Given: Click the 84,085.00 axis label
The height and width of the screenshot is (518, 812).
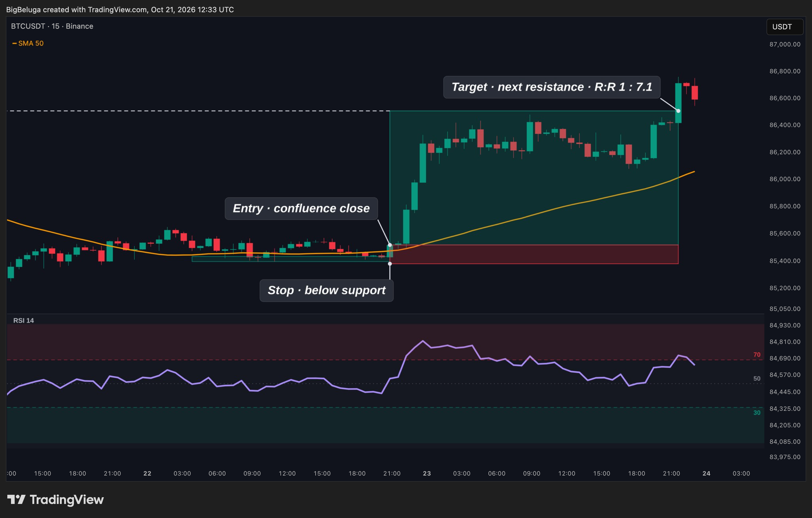Looking at the screenshot, I should 785,442.
